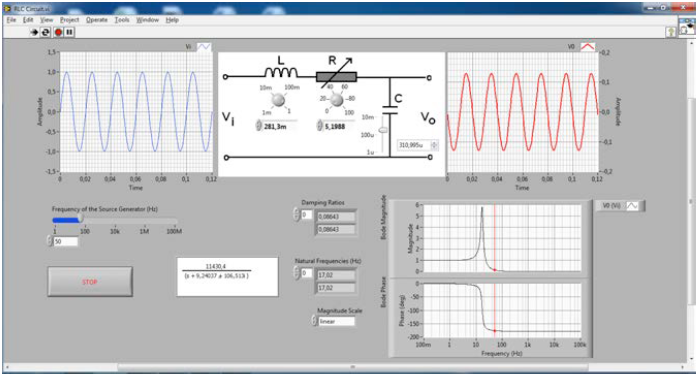Click the Vi plot legend icon

pos(204,47)
